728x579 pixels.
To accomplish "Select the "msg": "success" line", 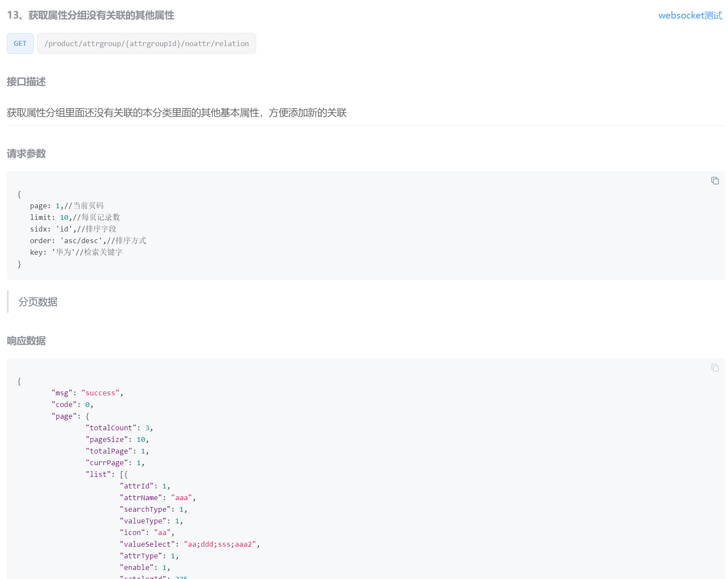I will pyautogui.click(x=88, y=393).
